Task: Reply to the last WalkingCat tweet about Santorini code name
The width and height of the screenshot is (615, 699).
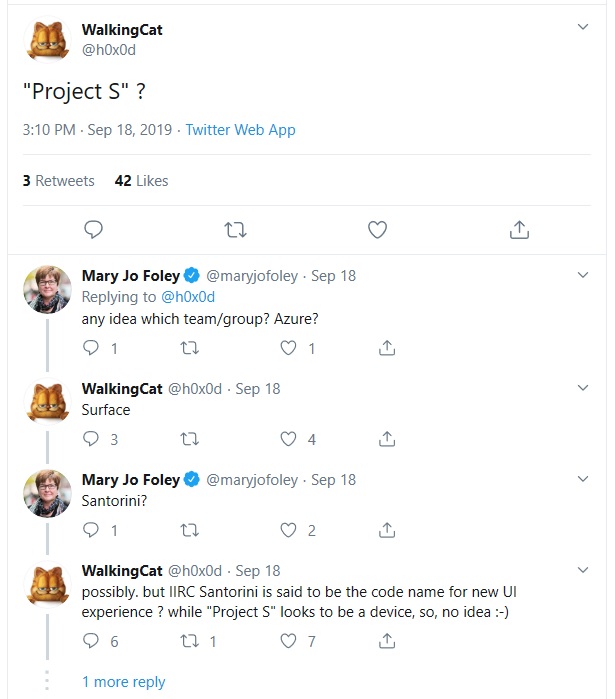Action: click(x=91, y=641)
